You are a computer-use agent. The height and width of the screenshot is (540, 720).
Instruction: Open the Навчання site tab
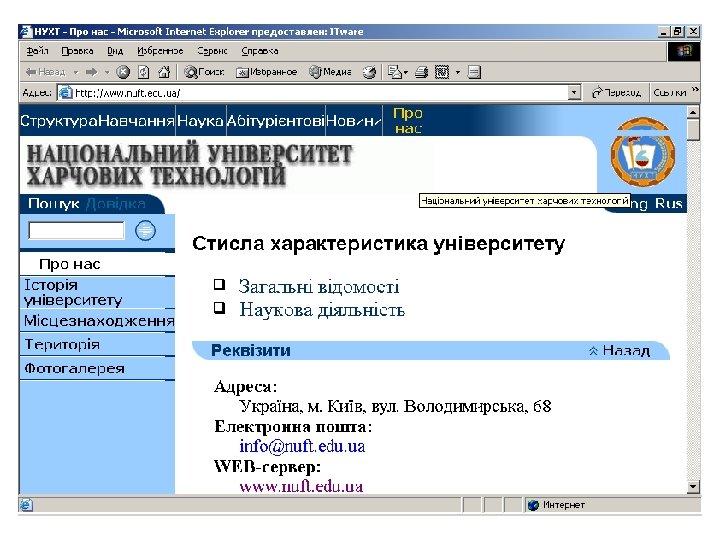137,121
